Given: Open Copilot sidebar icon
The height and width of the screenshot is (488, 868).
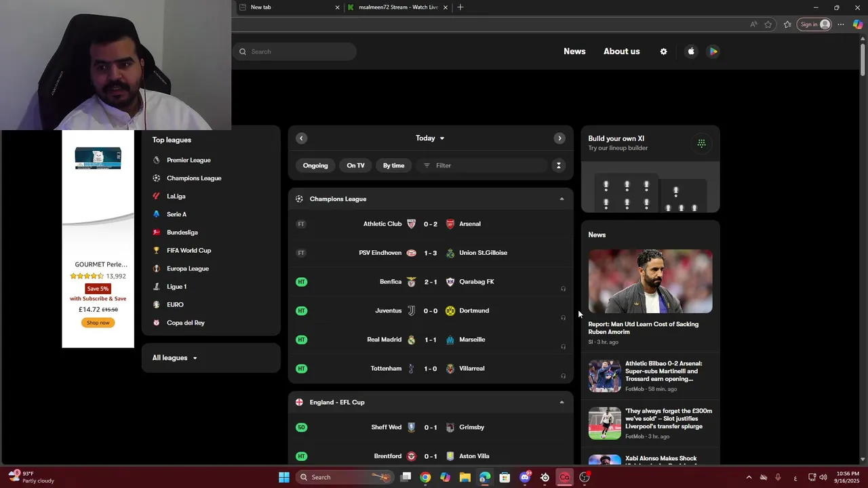Looking at the screenshot, I should (x=858, y=24).
